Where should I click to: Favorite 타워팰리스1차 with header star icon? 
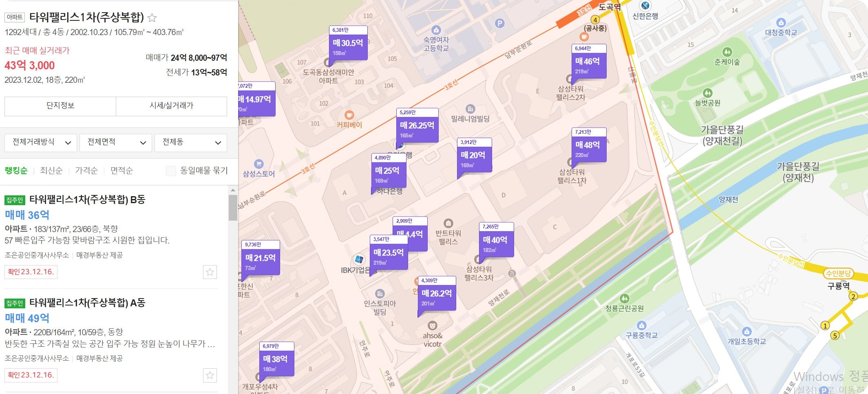coord(152,18)
